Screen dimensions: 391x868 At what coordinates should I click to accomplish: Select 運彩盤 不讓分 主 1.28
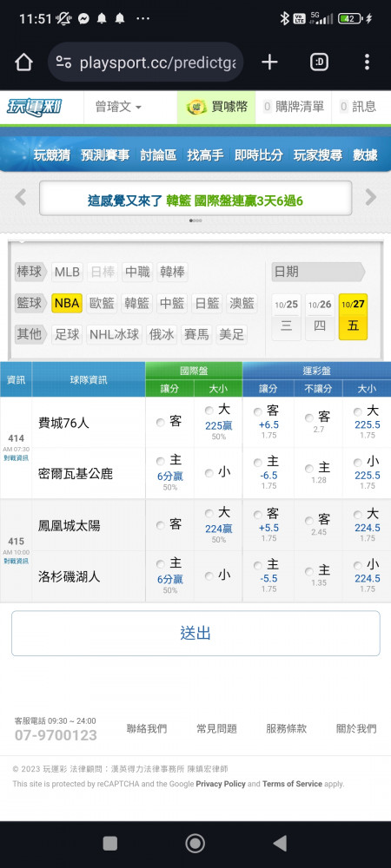point(309,469)
